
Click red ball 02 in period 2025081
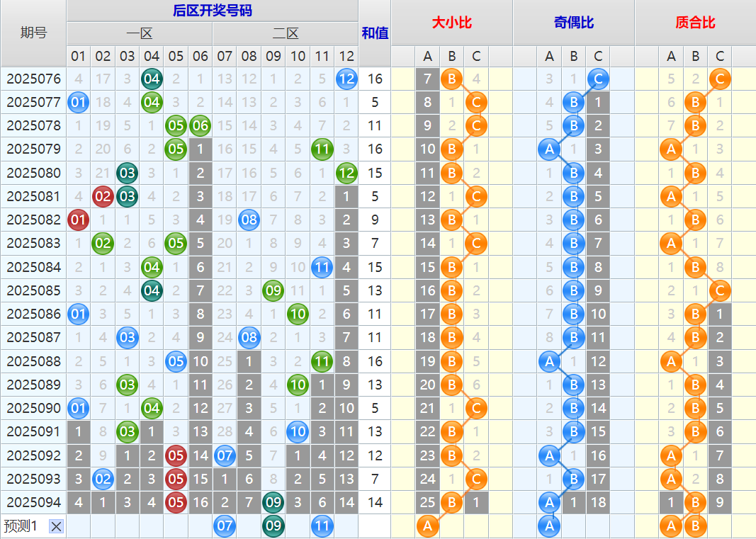pyautogui.click(x=103, y=196)
